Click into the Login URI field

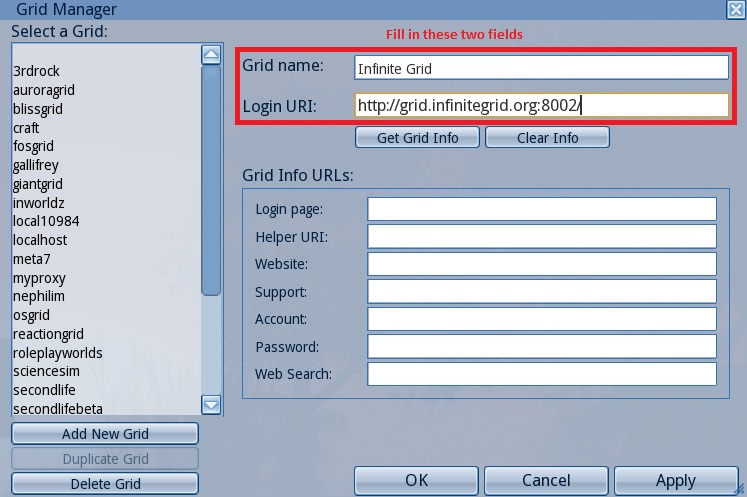click(x=541, y=105)
